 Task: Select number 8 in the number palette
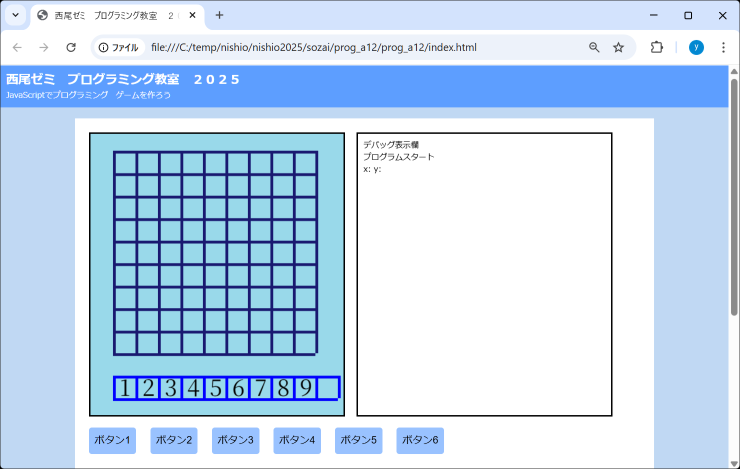click(283, 388)
